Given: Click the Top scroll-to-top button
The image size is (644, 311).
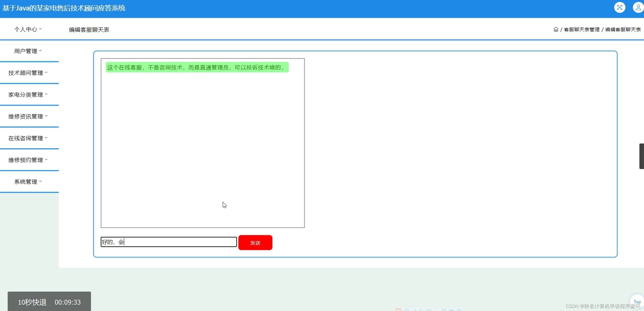Looking at the screenshot, I should pos(637,302).
